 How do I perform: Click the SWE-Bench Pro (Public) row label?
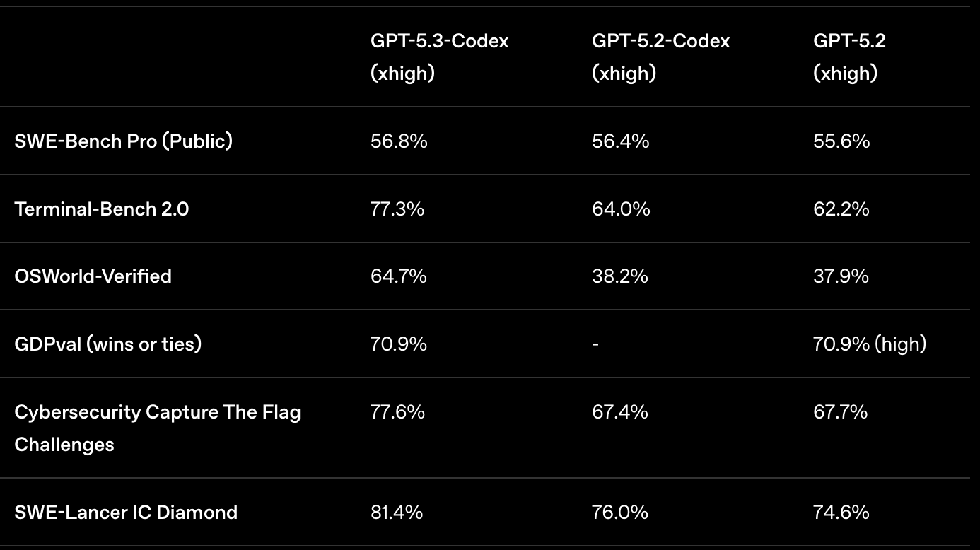coord(123,141)
